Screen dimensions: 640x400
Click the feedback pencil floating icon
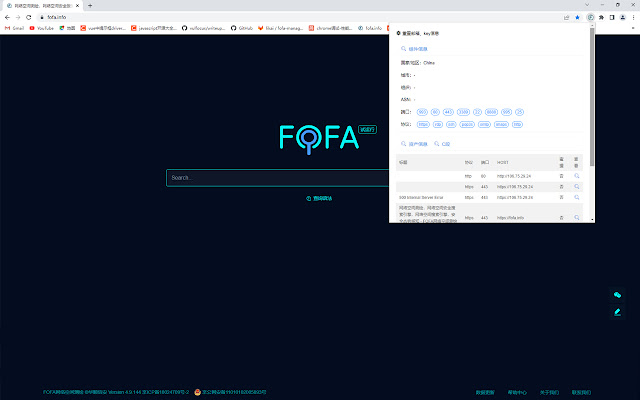click(x=617, y=312)
